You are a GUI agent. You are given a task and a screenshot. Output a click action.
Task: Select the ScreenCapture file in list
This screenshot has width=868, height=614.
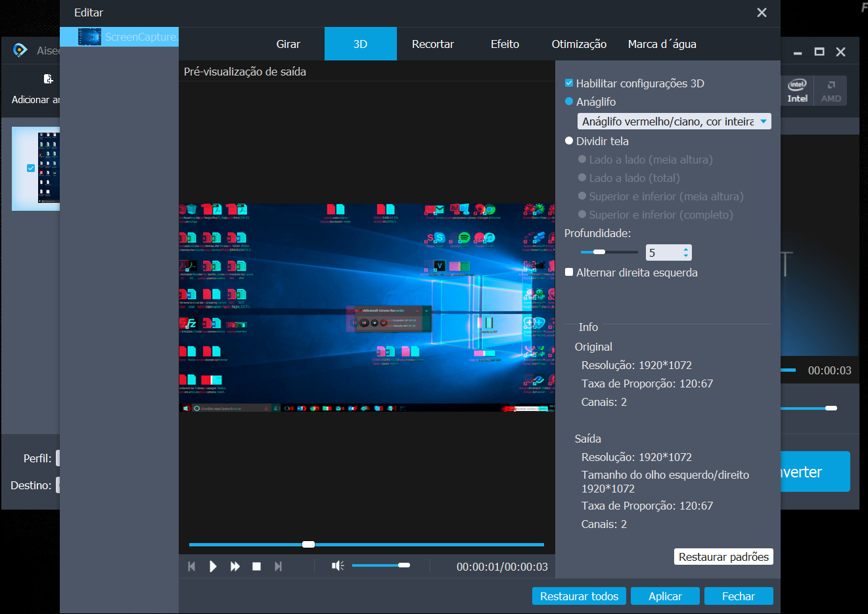point(128,37)
